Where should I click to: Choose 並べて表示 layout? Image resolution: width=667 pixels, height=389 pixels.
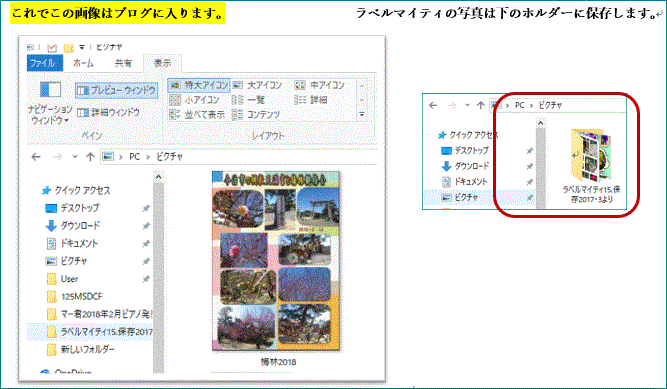197,114
